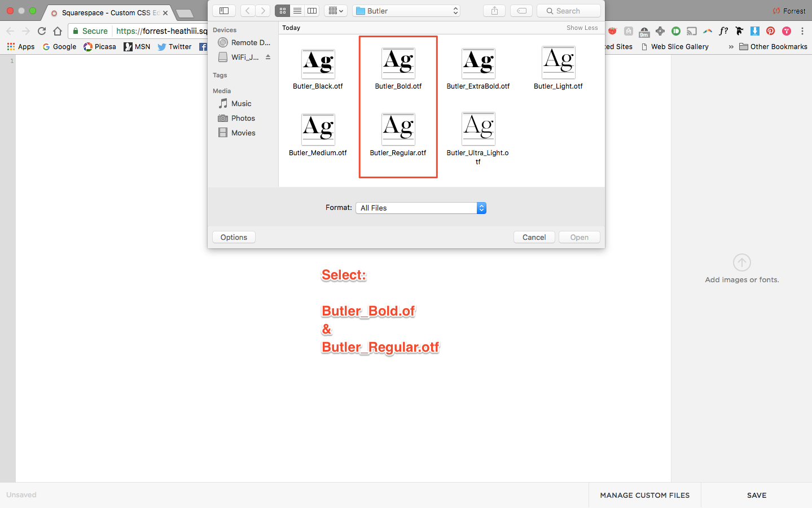Viewport: 812px width, 508px height.
Task: Go back in the file dialog
Action: [x=248, y=11]
